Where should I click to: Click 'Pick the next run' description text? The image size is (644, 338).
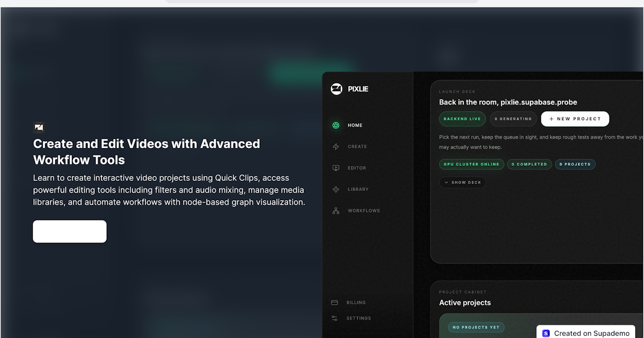(541, 142)
